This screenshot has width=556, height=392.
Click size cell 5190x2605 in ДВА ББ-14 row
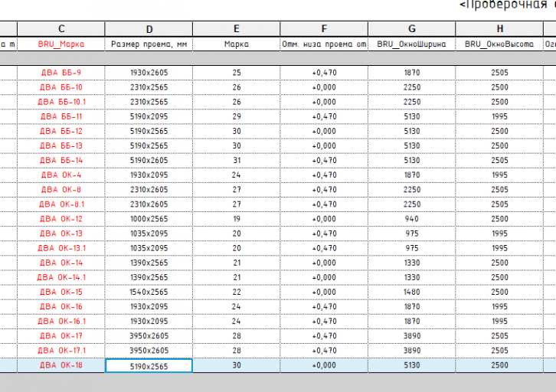tap(149, 161)
